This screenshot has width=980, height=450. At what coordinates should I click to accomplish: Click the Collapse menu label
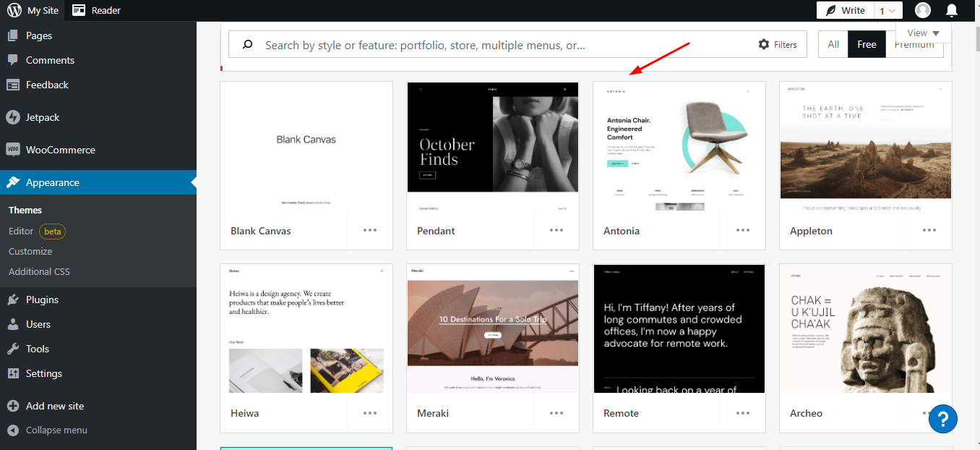pos(56,430)
